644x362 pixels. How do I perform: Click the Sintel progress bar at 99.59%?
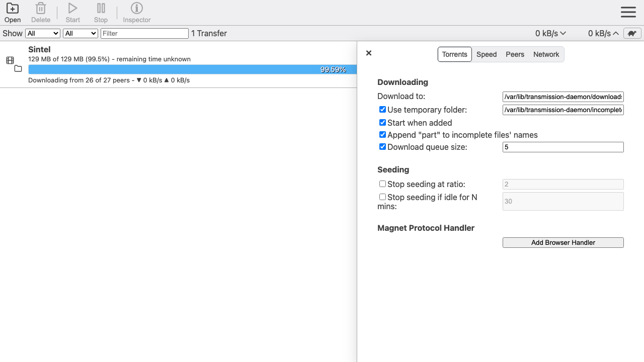tap(192, 69)
